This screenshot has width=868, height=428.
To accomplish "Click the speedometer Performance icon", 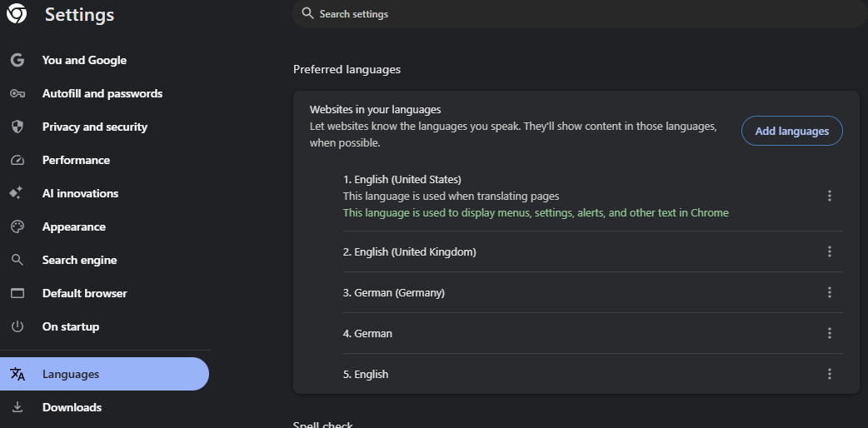I will click(x=17, y=160).
